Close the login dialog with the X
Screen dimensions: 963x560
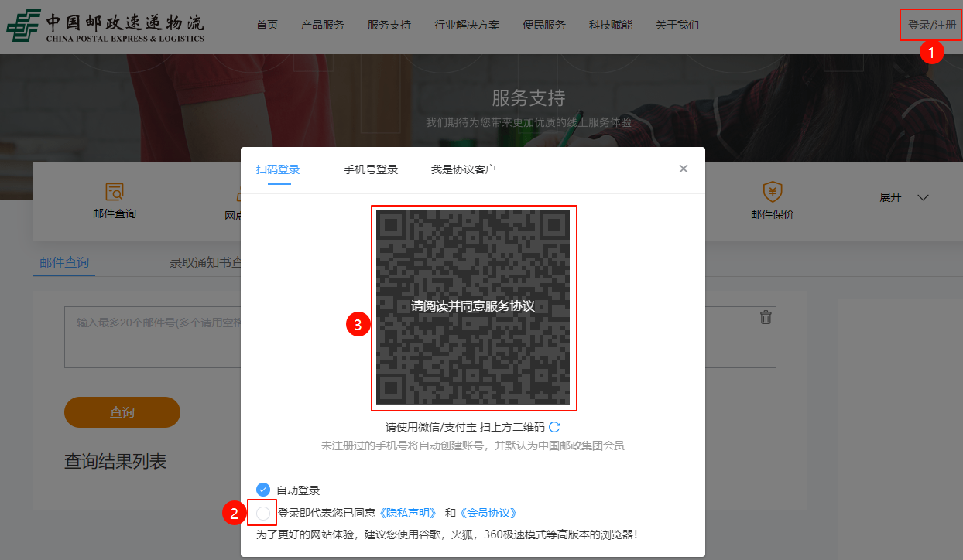[x=683, y=169]
